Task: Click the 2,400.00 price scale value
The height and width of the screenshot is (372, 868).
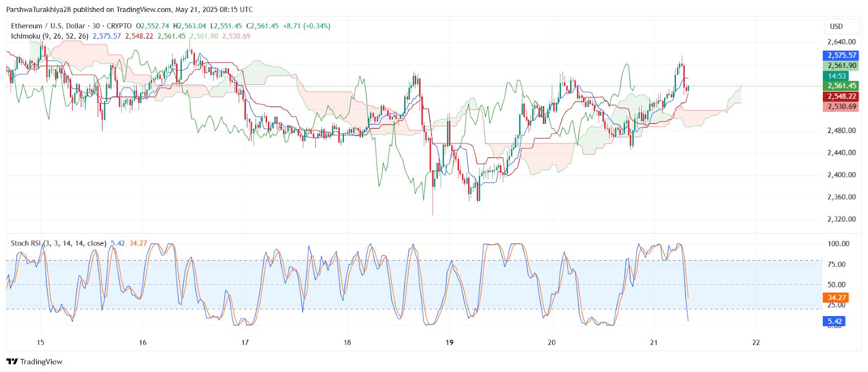Action: [x=841, y=175]
